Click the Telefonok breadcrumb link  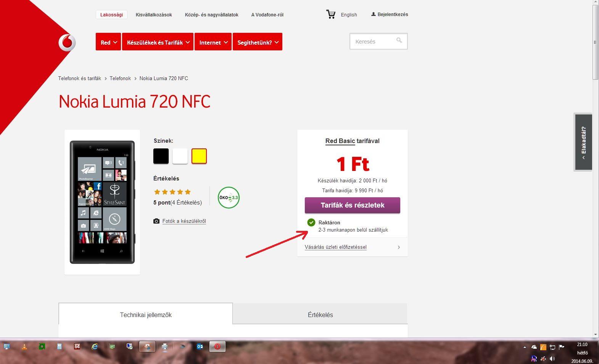tap(120, 78)
